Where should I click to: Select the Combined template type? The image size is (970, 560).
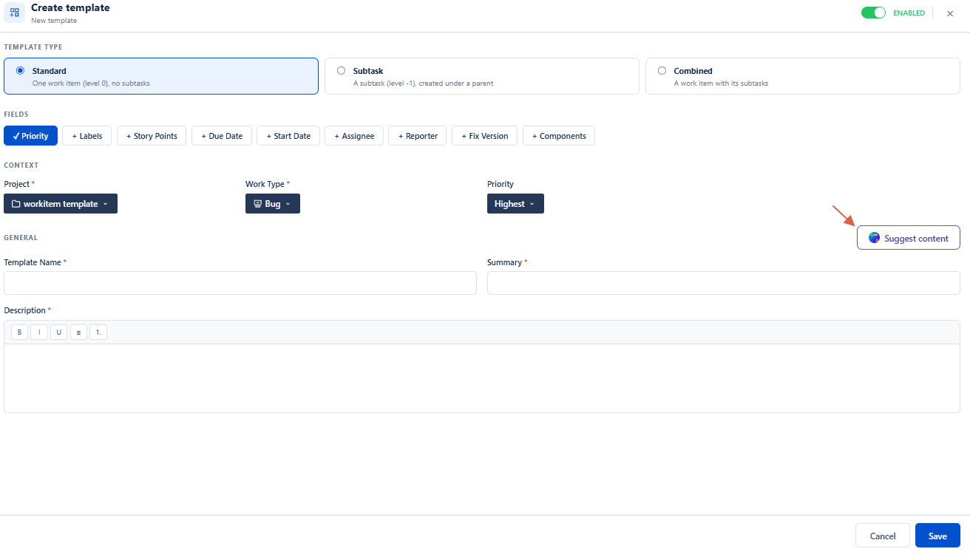tap(802, 76)
